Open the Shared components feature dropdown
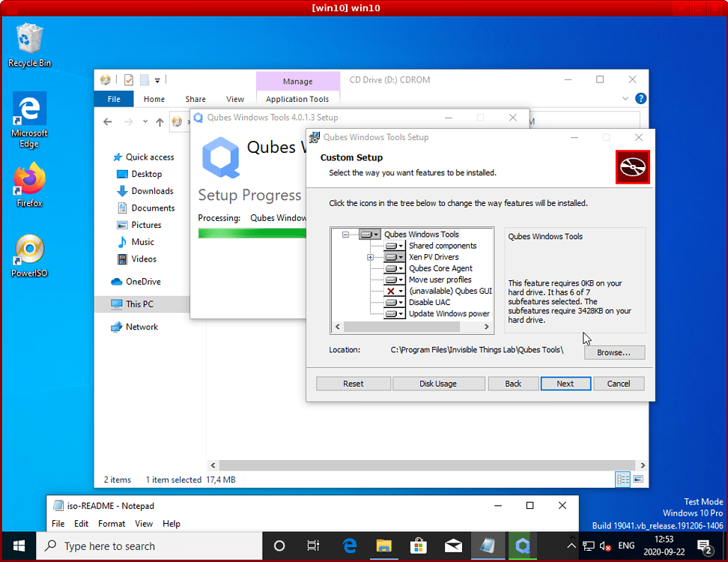 (401, 246)
